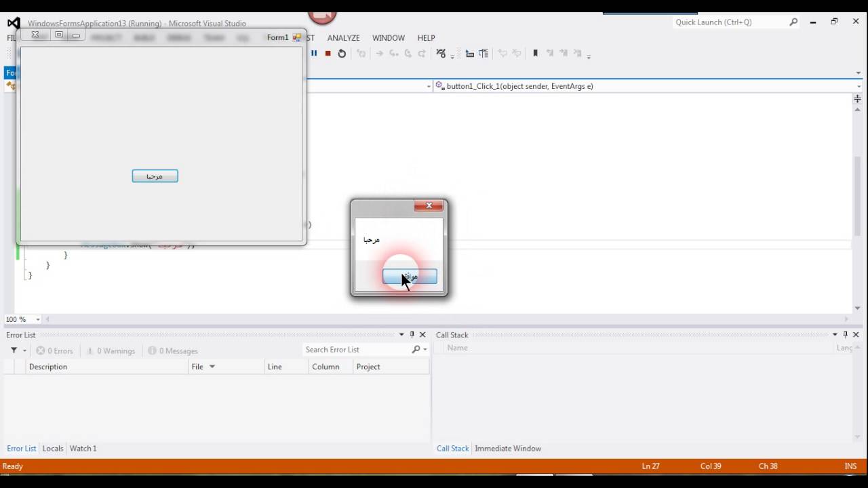868x488 pixels.
Task: Click the Quick Launch magnifier icon
Action: coord(793,22)
